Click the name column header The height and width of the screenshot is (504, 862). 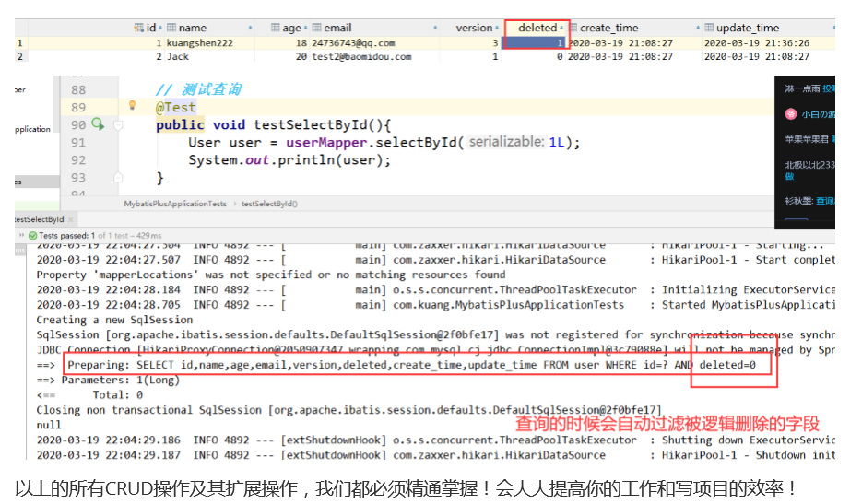(x=193, y=28)
